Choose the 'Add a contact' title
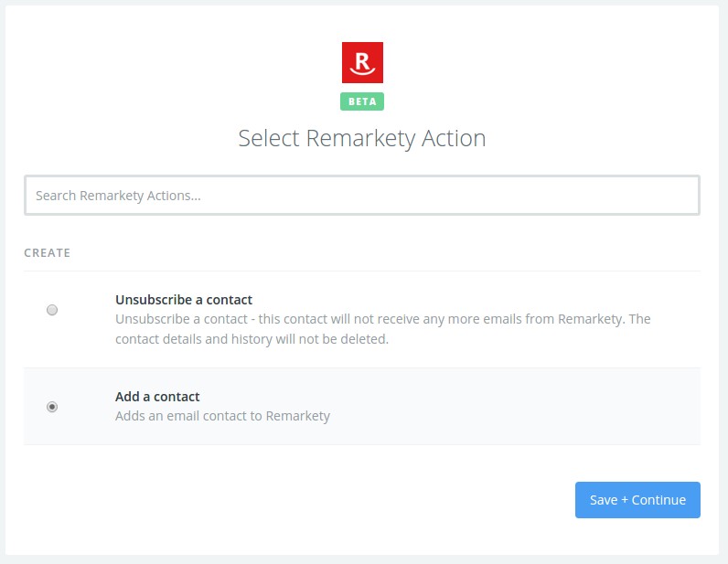 tap(157, 397)
